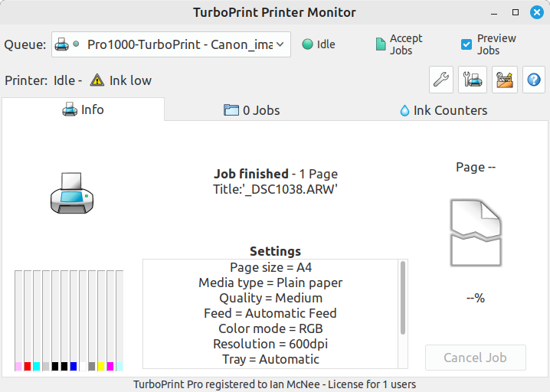
Task: Click the Ink low warning triangle
Action: point(97,80)
